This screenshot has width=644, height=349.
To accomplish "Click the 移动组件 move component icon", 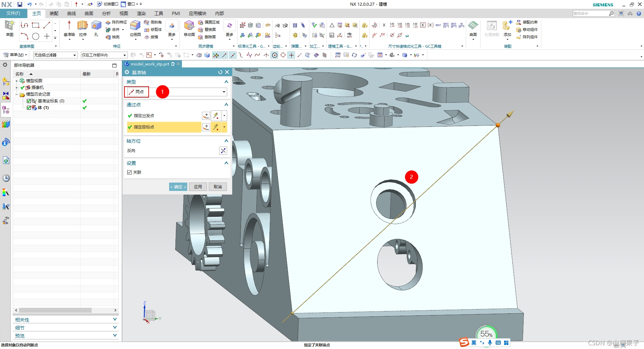I will 527,30.
